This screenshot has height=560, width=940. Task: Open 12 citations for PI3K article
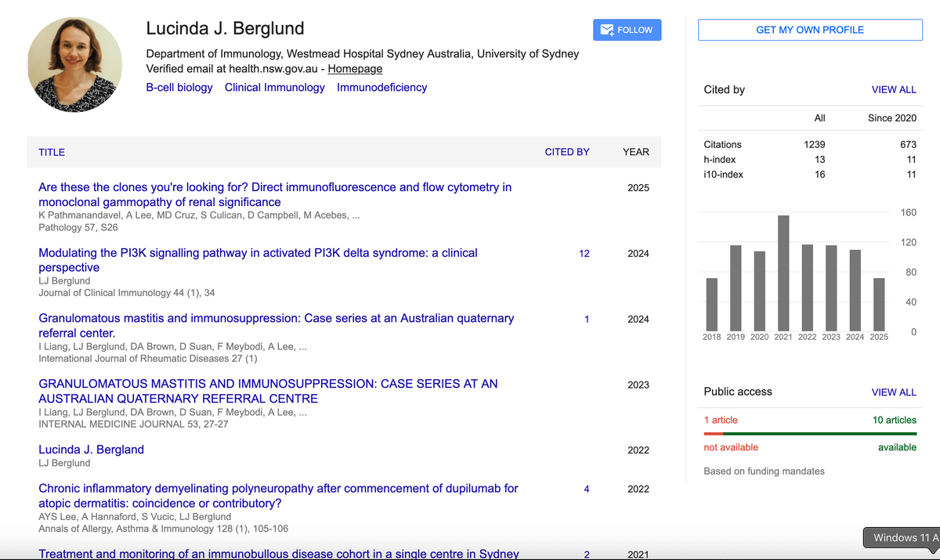(584, 254)
